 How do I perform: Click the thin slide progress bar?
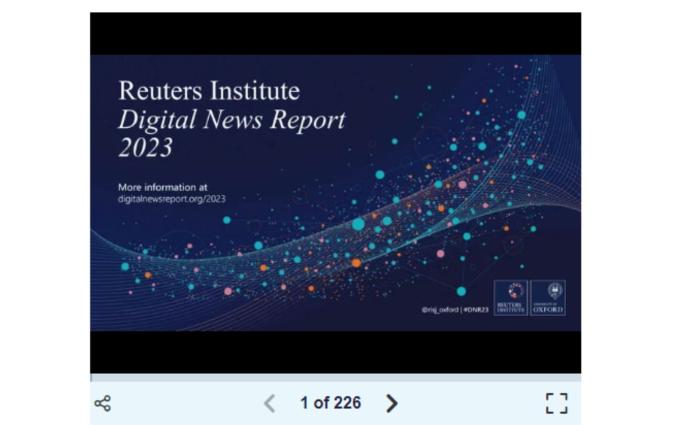pos(335,377)
